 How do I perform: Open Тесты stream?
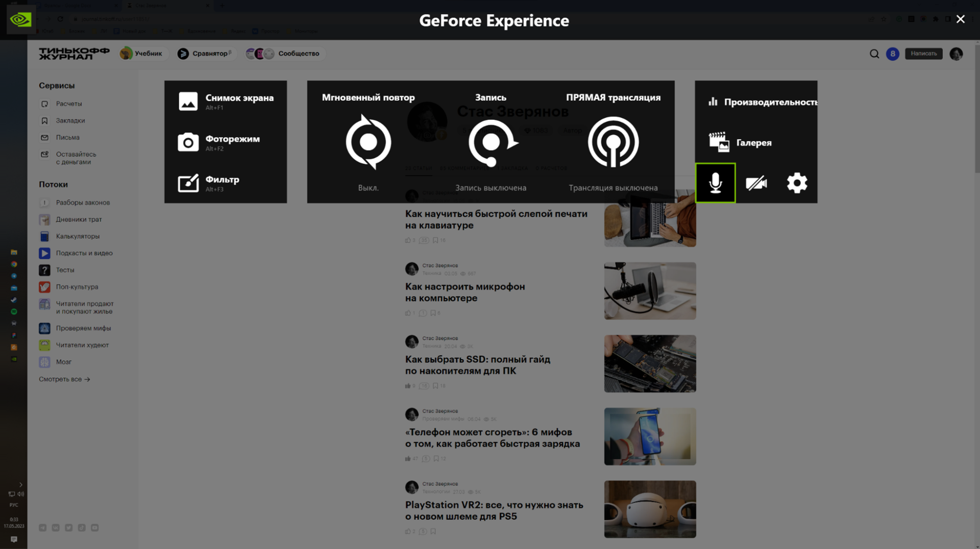57,270
